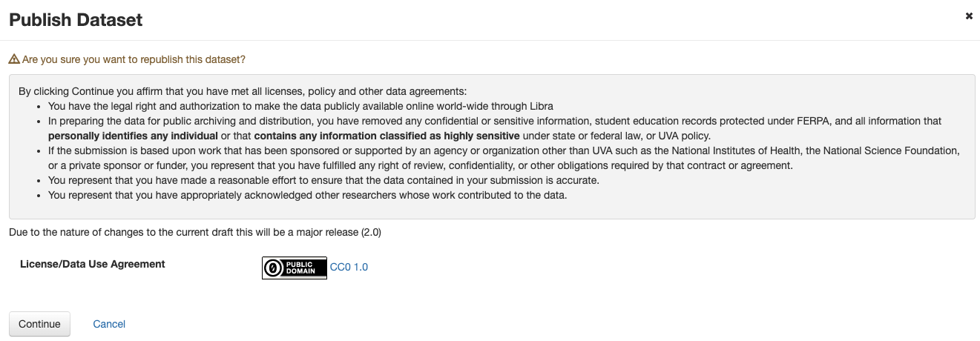Click the License/Data Use Agreement label
The height and width of the screenshot is (341, 980).
click(x=93, y=264)
